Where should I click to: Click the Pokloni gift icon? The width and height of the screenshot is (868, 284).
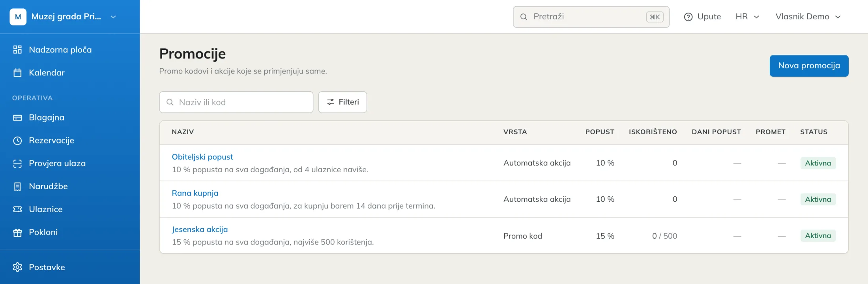point(17,232)
